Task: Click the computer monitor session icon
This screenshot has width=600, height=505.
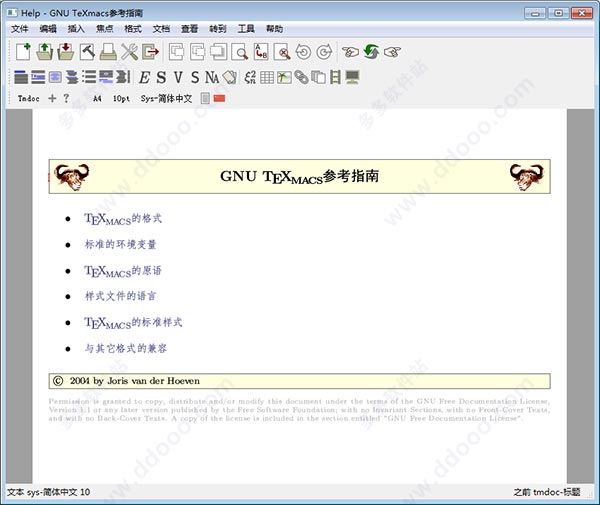Action: pos(352,77)
